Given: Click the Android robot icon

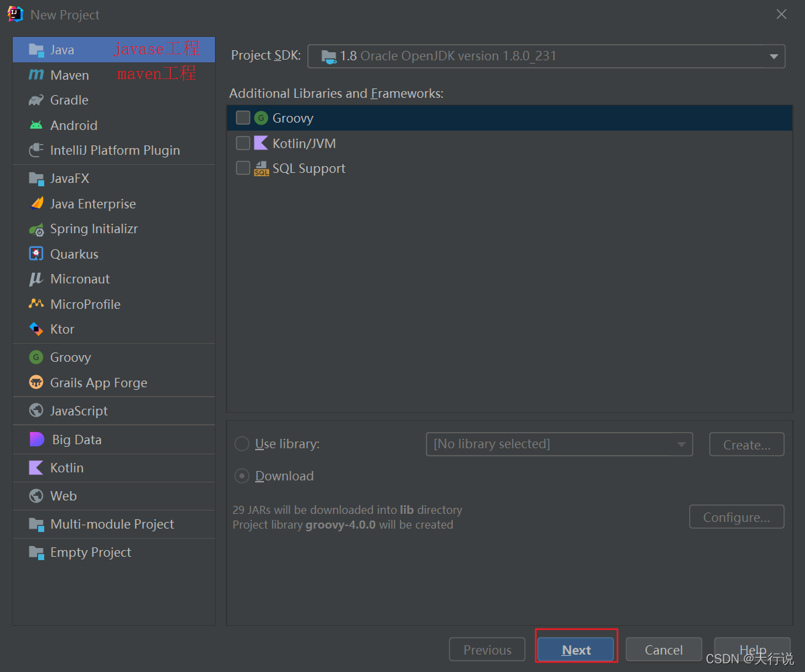Looking at the screenshot, I should (x=36, y=125).
